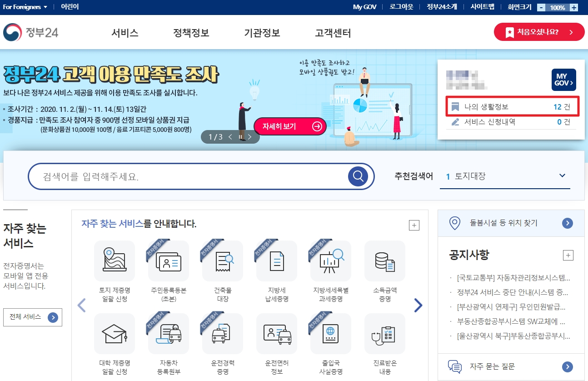Viewport: 588px width, 381px height.
Task: Open 자주 묻는 질문 link
Action: click(511, 366)
